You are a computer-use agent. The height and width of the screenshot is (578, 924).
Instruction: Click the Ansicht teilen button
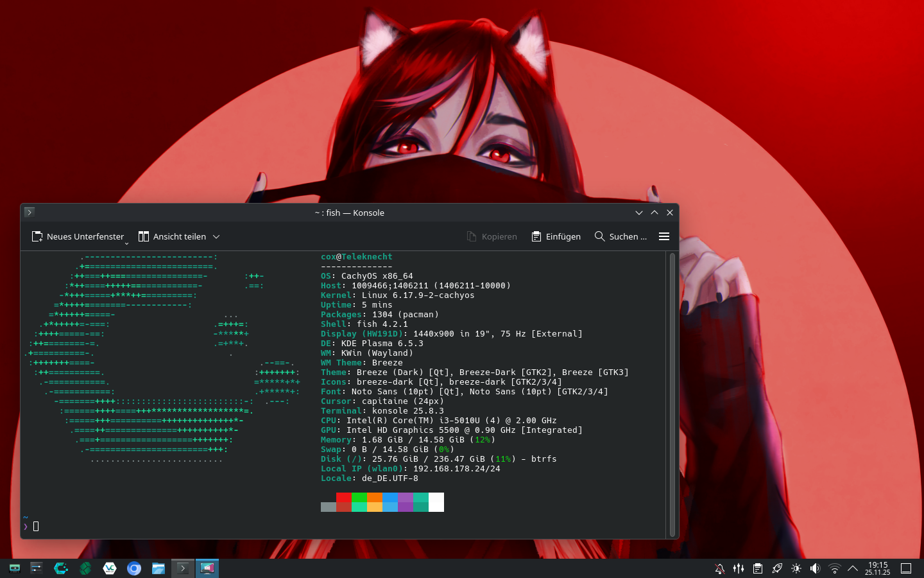pos(172,236)
